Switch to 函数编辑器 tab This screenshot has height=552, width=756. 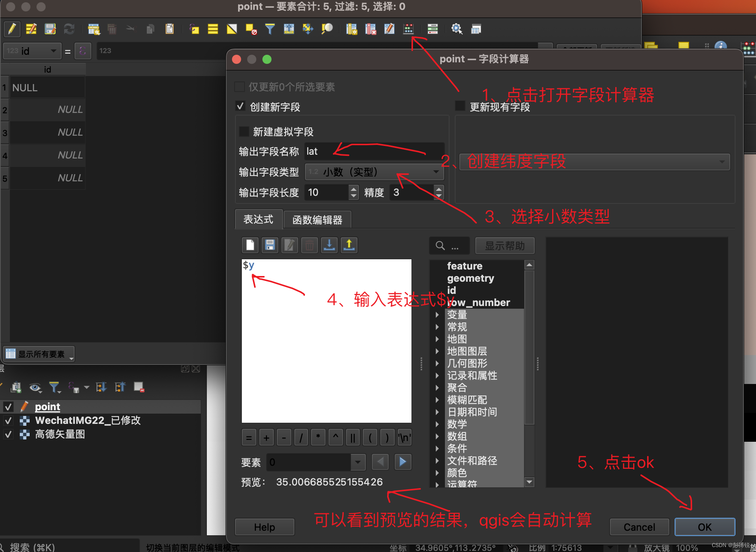317,220
